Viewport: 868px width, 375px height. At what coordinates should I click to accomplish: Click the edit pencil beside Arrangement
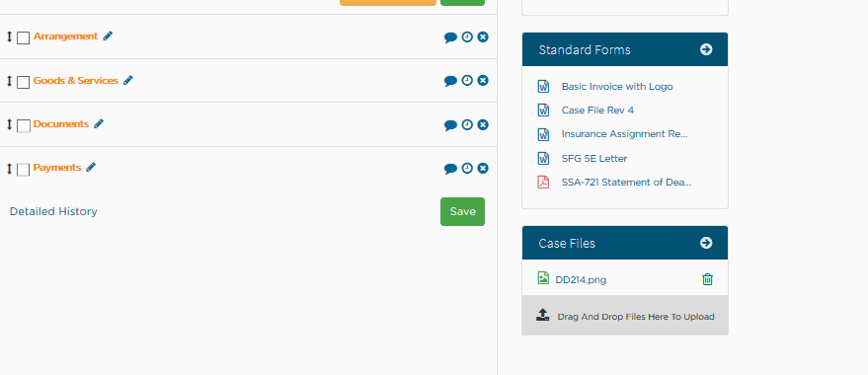(x=108, y=36)
